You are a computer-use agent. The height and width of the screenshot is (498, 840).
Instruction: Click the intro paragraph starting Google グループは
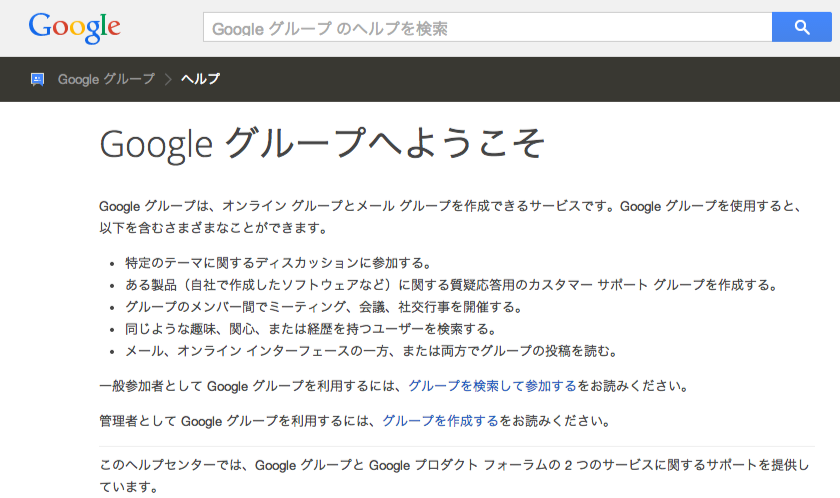(452, 217)
